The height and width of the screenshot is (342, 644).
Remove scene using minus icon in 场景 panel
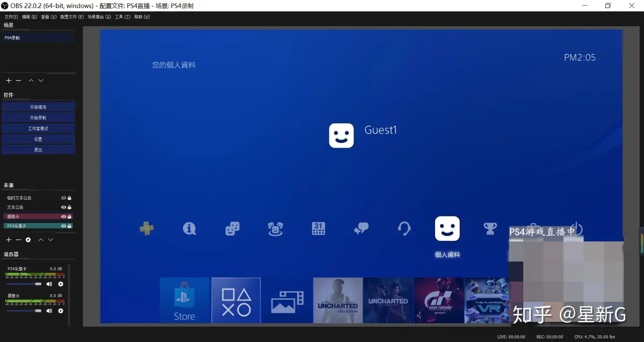(18, 80)
